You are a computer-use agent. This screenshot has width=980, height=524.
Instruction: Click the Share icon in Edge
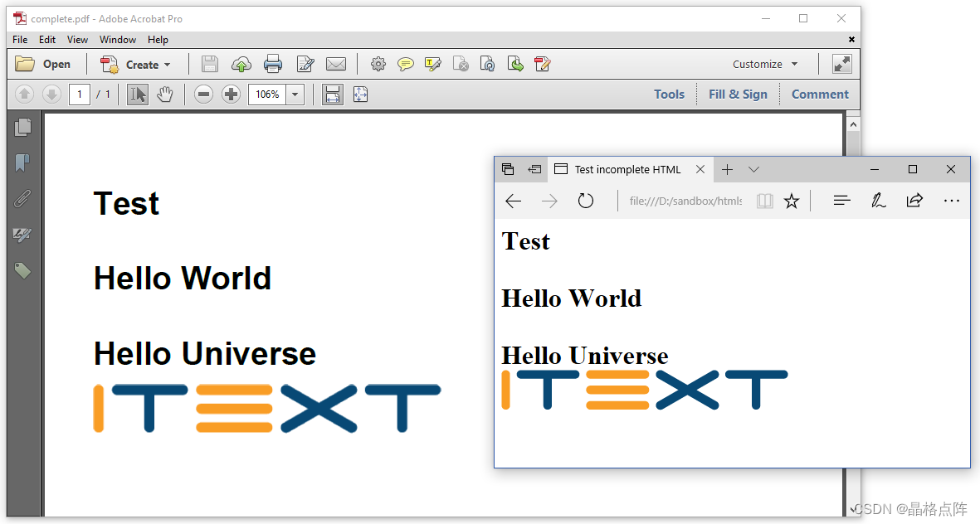point(914,201)
